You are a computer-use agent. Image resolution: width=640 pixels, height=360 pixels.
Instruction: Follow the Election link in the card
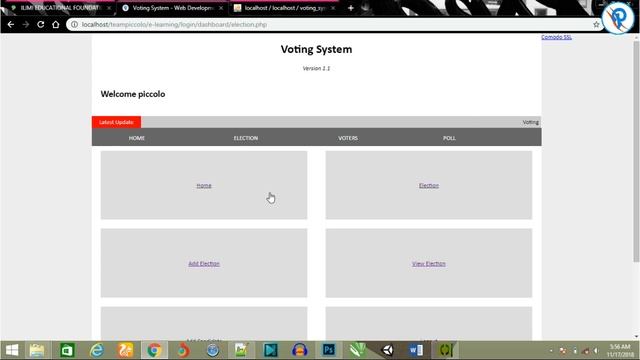coord(429,185)
